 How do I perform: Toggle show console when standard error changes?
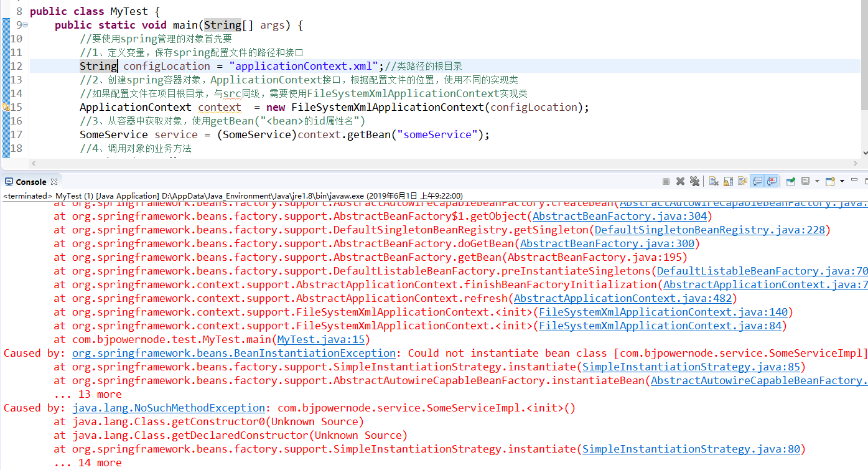[x=772, y=181]
